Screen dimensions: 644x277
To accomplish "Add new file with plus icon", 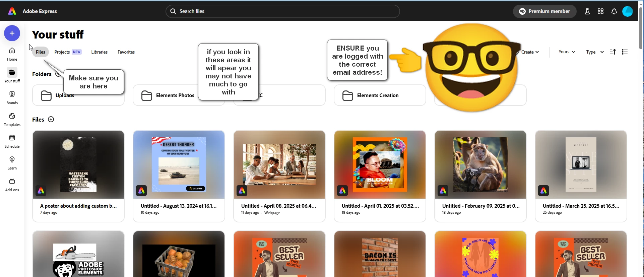I will click(x=51, y=120).
